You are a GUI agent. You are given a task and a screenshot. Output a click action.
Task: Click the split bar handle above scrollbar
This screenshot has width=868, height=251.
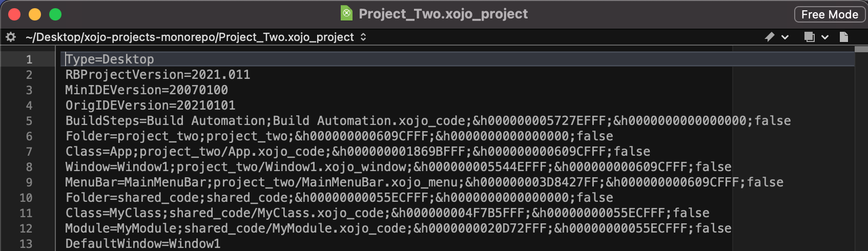861,49
